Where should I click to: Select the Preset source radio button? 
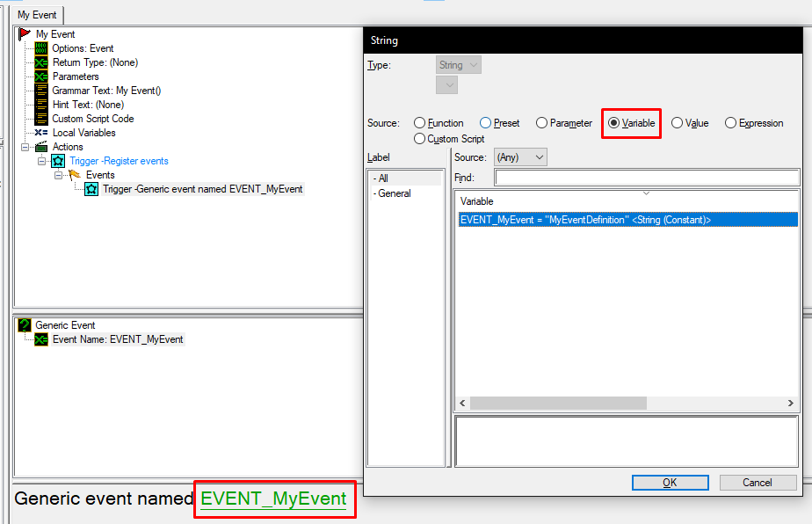point(485,123)
